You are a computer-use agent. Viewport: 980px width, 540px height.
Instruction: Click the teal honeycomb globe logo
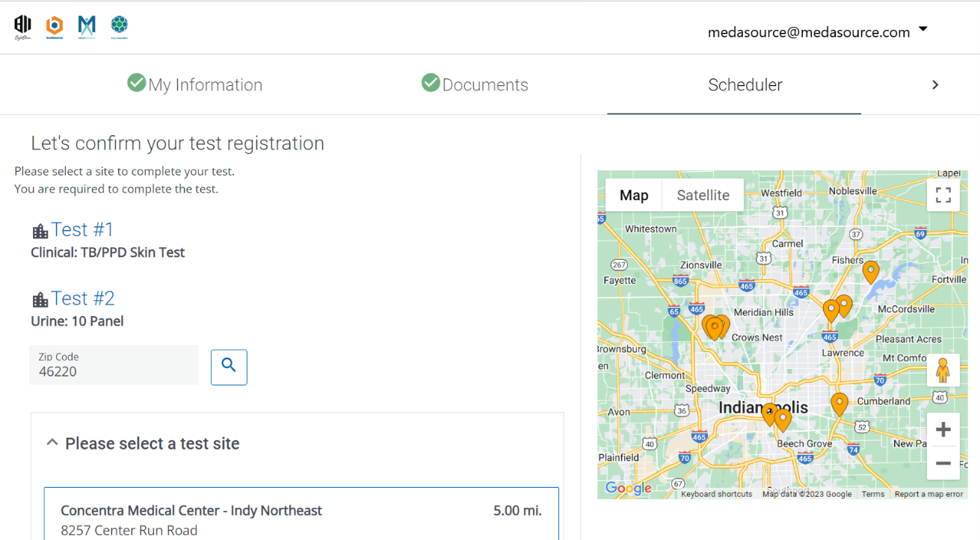(x=119, y=27)
